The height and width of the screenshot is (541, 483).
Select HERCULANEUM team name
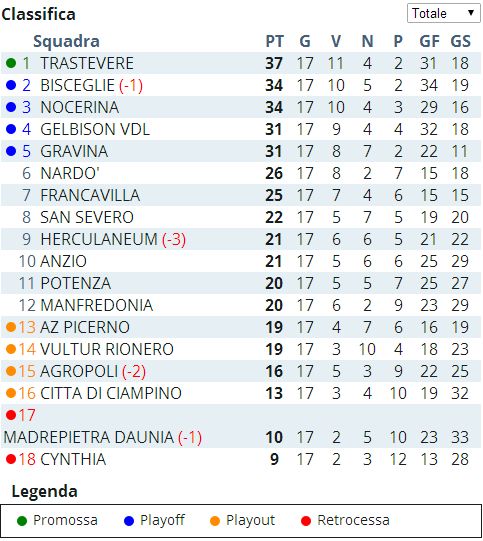[99, 239]
